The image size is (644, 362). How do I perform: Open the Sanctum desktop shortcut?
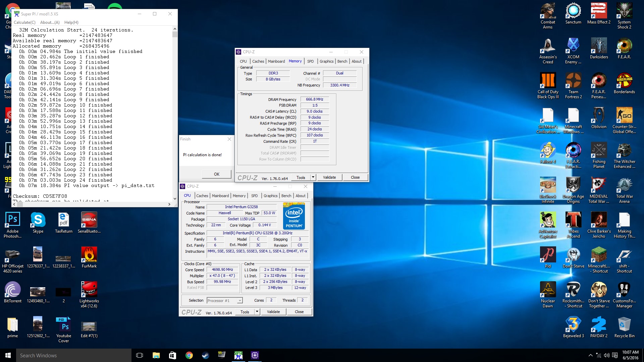[573, 13]
